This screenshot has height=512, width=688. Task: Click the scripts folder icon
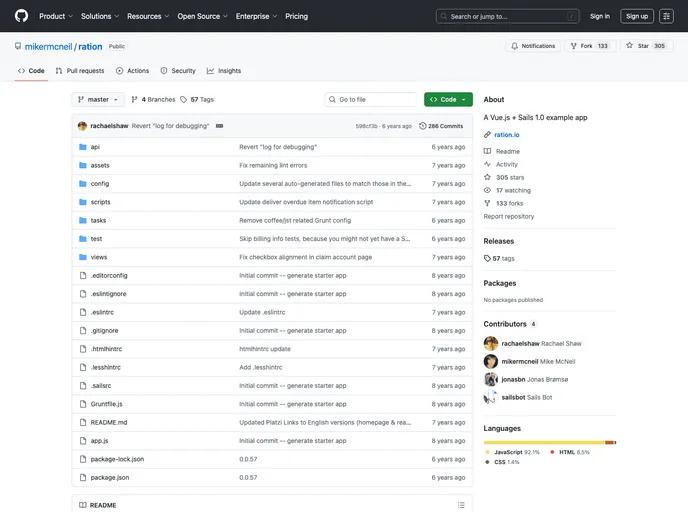82,202
